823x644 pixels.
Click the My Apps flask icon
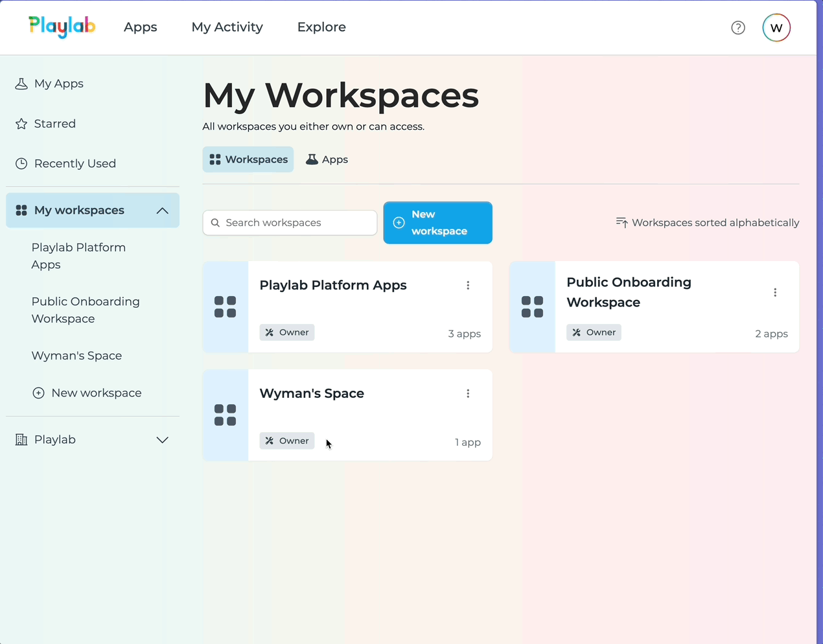click(21, 83)
